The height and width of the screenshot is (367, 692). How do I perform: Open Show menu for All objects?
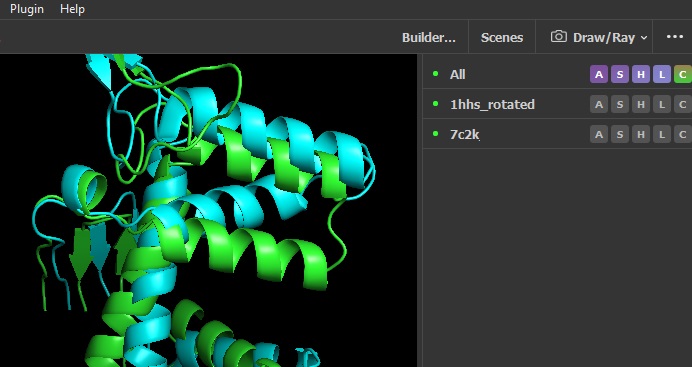pos(620,75)
